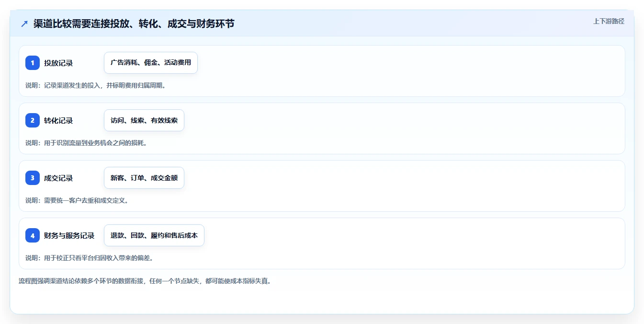Click the 广告消耗、佣金、活动费用 chip
The height and width of the screenshot is (324, 644).
151,63
